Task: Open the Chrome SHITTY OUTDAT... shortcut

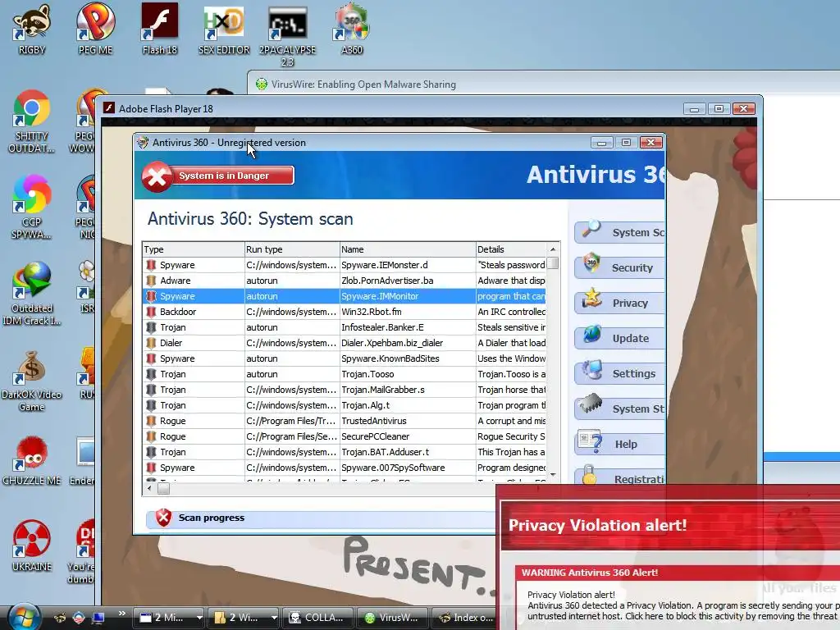Action: click(32, 122)
